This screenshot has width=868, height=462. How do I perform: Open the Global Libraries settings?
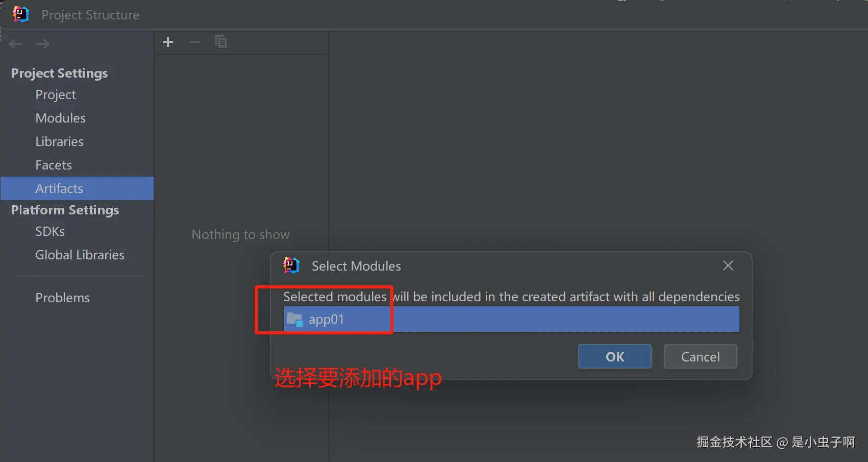click(80, 255)
